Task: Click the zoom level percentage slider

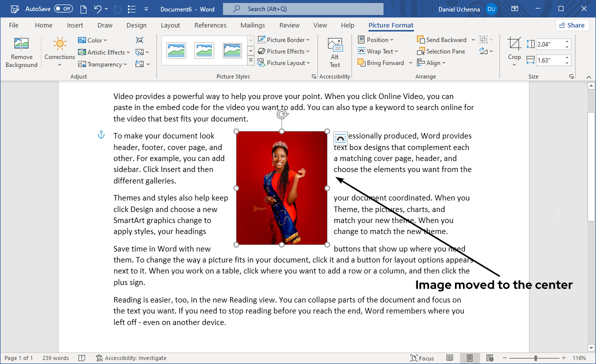Action: (x=536, y=358)
